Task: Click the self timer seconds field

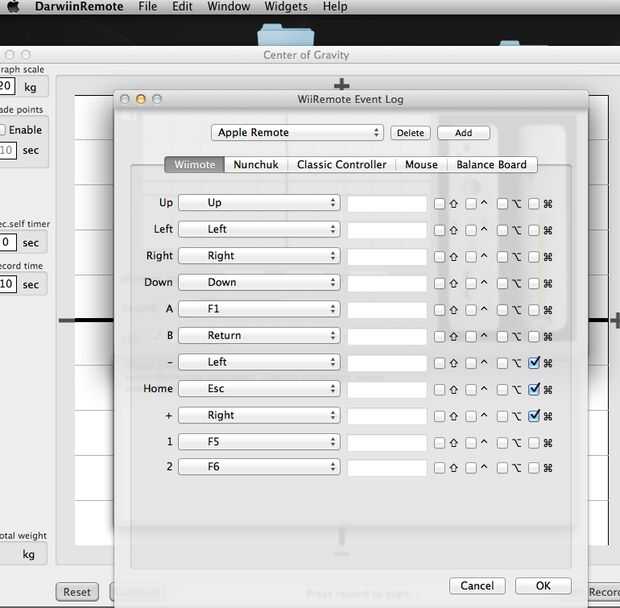Action: [8, 242]
